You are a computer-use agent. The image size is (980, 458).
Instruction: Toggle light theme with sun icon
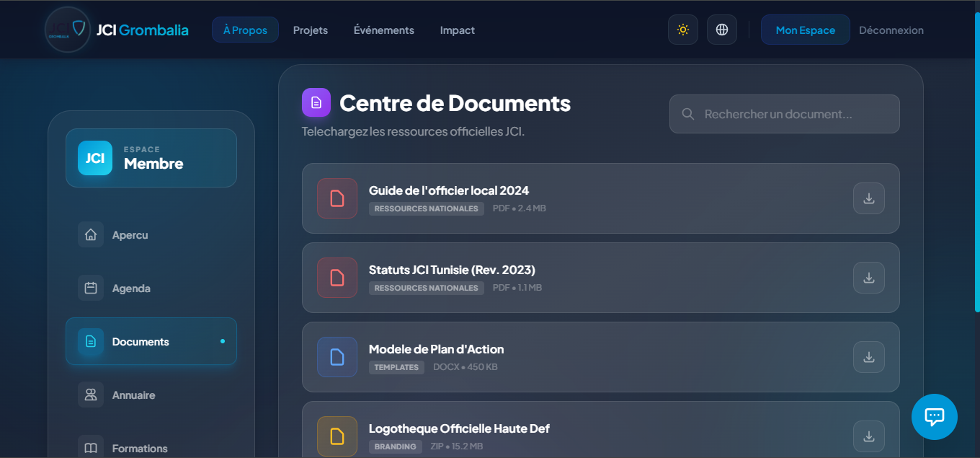[x=683, y=30]
